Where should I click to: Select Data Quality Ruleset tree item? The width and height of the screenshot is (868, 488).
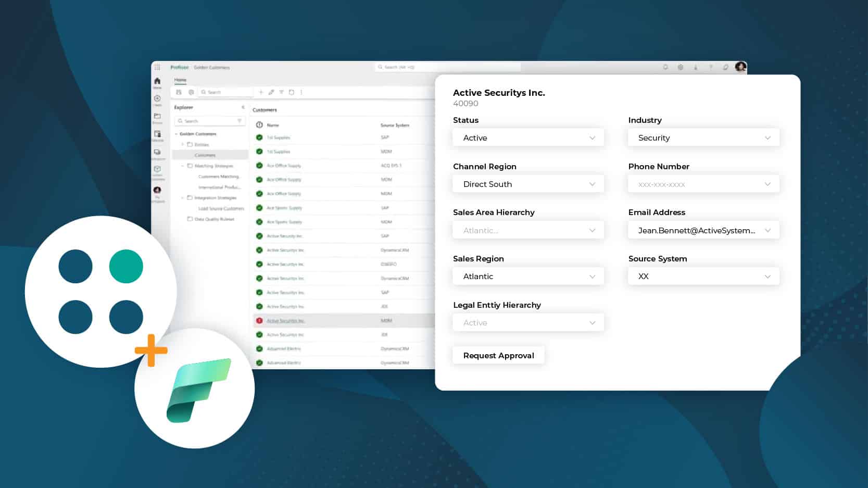[x=215, y=219]
